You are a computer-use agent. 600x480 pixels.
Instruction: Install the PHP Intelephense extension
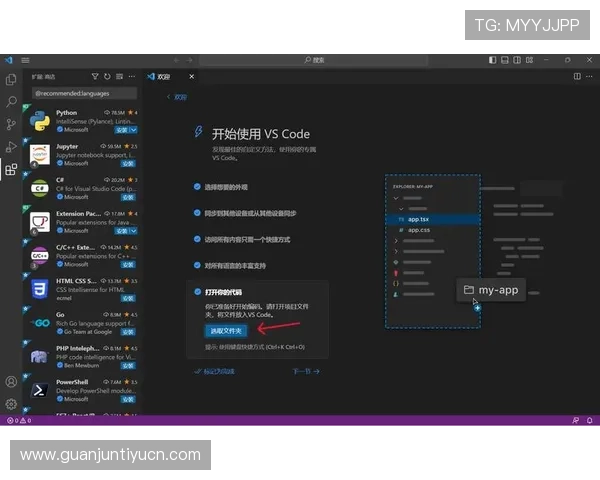(x=128, y=366)
